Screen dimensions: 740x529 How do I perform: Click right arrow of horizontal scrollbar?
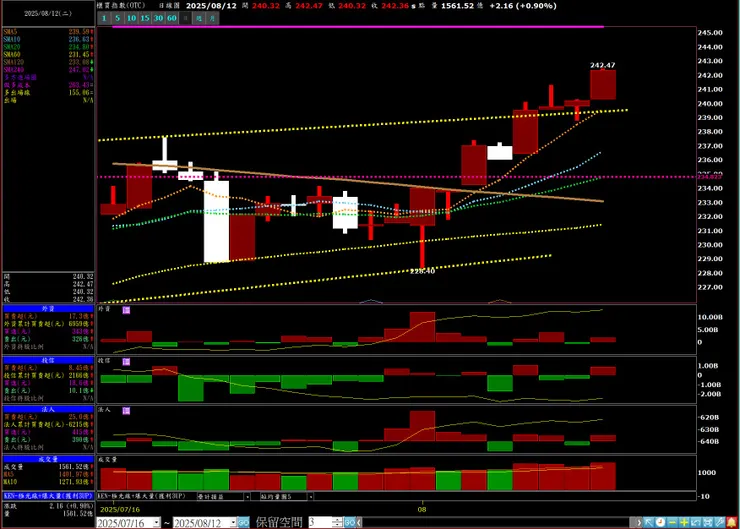pos(639,523)
